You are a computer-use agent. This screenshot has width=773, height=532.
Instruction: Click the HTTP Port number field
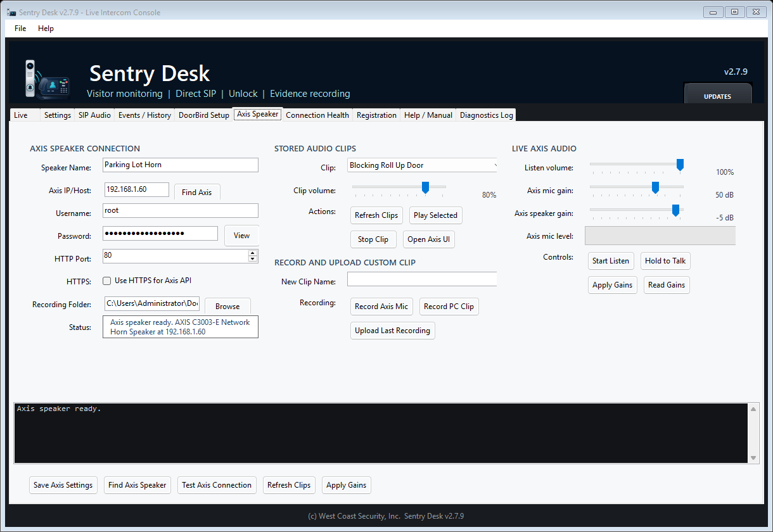[x=176, y=256]
